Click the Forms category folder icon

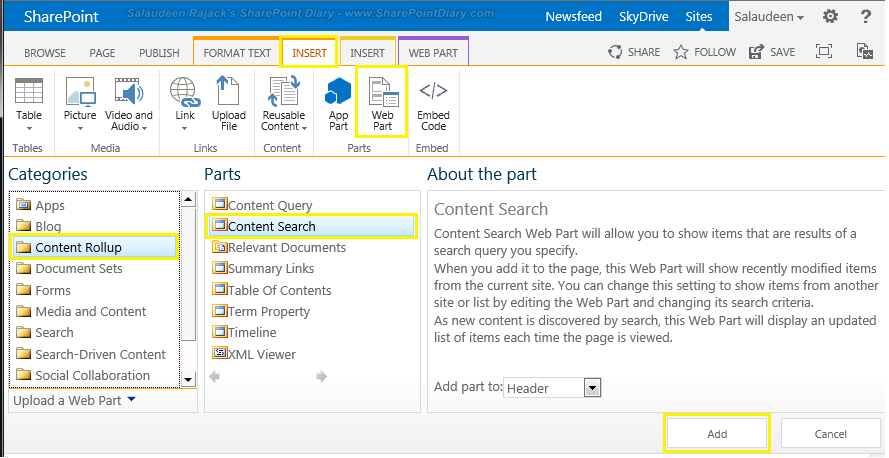point(24,290)
